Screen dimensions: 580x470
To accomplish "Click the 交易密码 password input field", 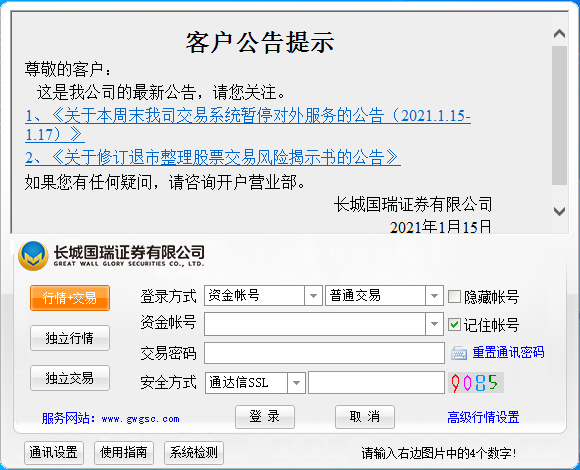I will click(324, 353).
